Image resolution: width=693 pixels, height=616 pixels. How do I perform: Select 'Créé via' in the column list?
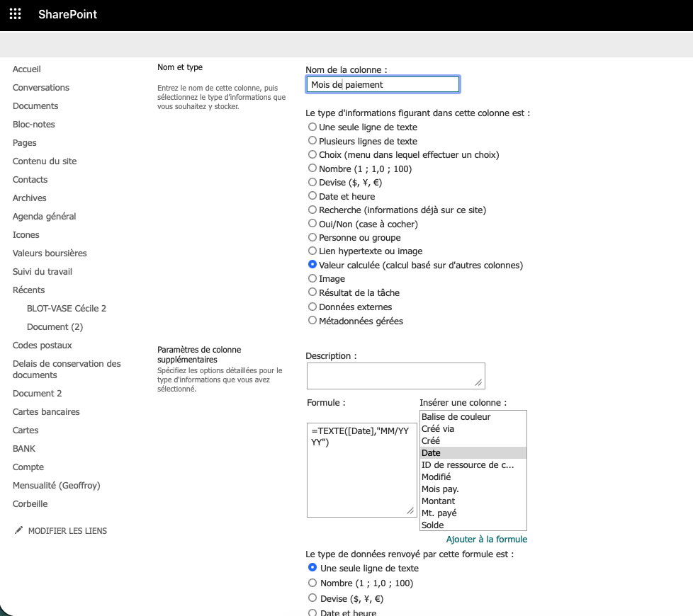473,429
